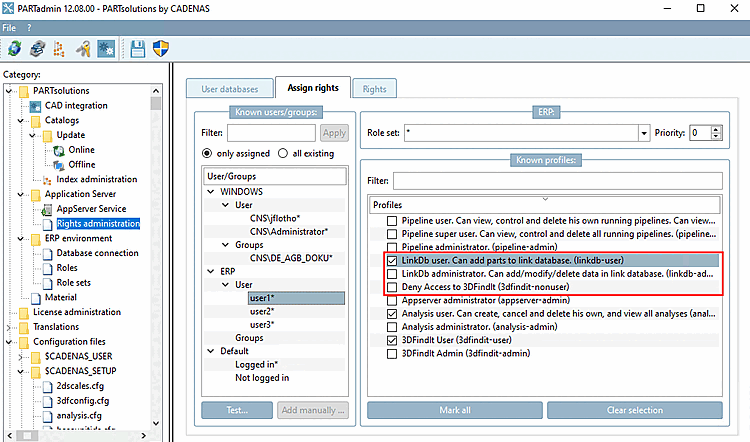
Task: Check the Appserver administrator checkbox
Action: [392, 300]
